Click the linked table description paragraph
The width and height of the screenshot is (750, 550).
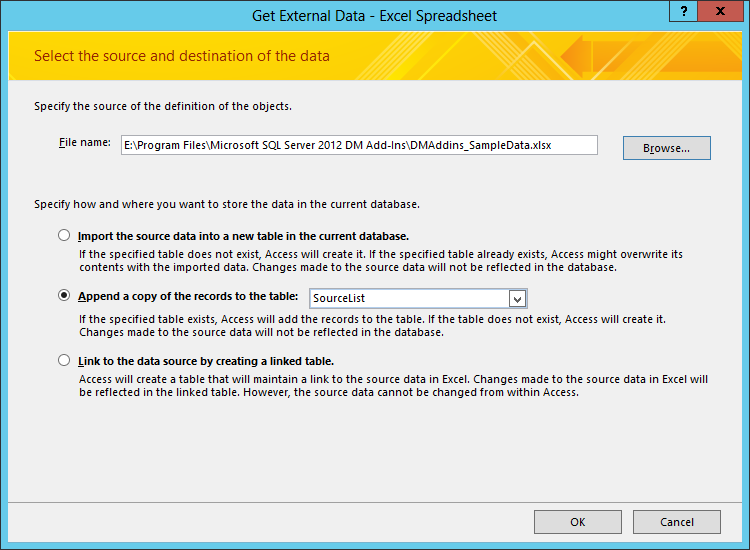(393, 386)
